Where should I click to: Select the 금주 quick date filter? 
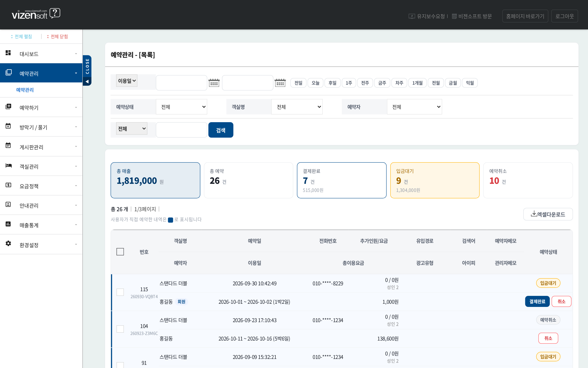pyautogui.click(x=382, y=83)
